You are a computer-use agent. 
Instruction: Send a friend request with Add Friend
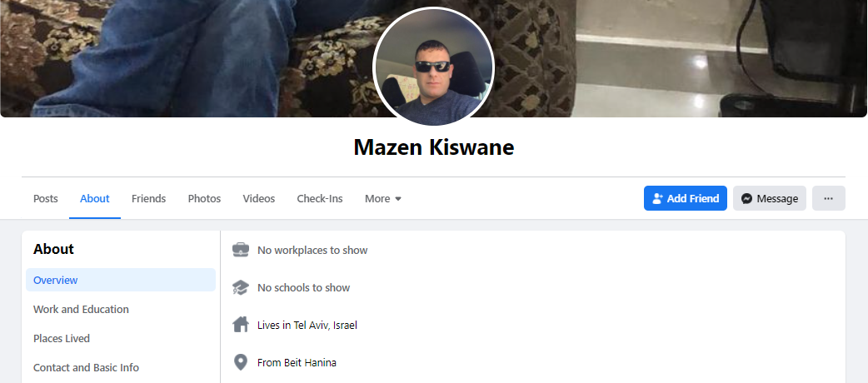pos(686,198)
